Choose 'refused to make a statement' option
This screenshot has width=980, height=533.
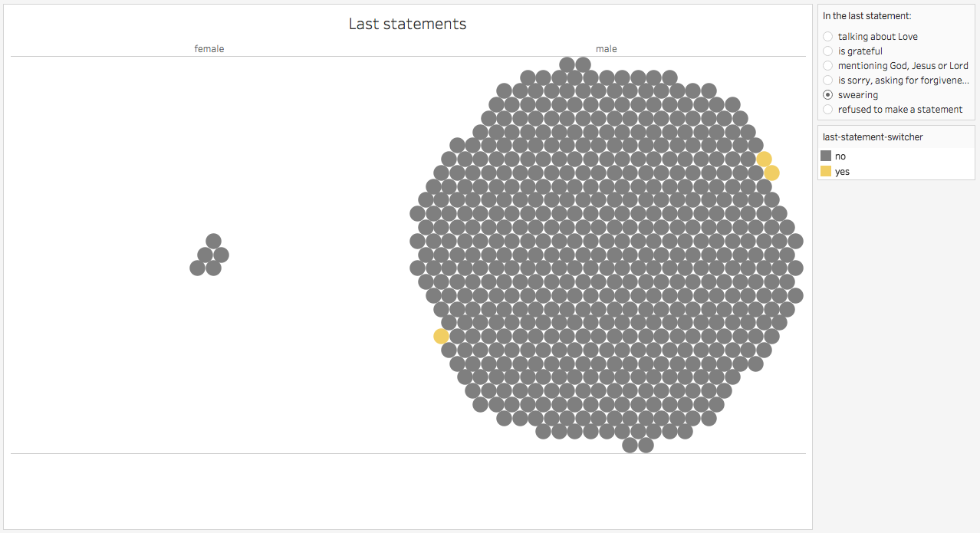[828, 110]
